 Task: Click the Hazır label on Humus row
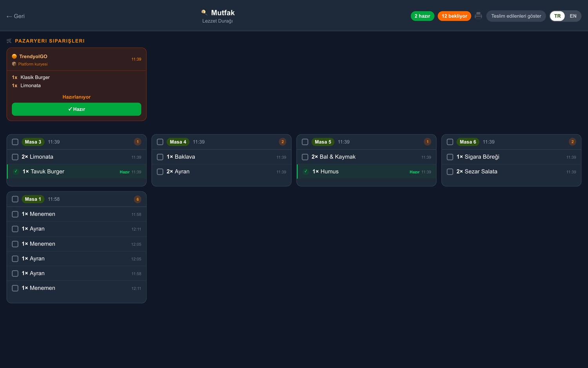(x=414, y=172)
